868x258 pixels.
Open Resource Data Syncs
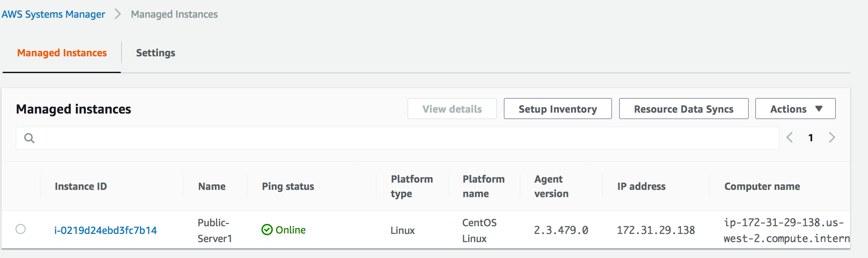[684, 109]
